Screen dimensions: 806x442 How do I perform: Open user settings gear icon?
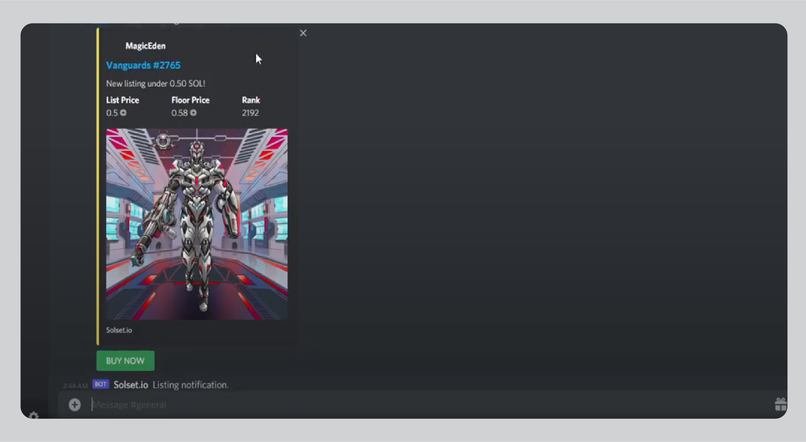tap(33, 415)
